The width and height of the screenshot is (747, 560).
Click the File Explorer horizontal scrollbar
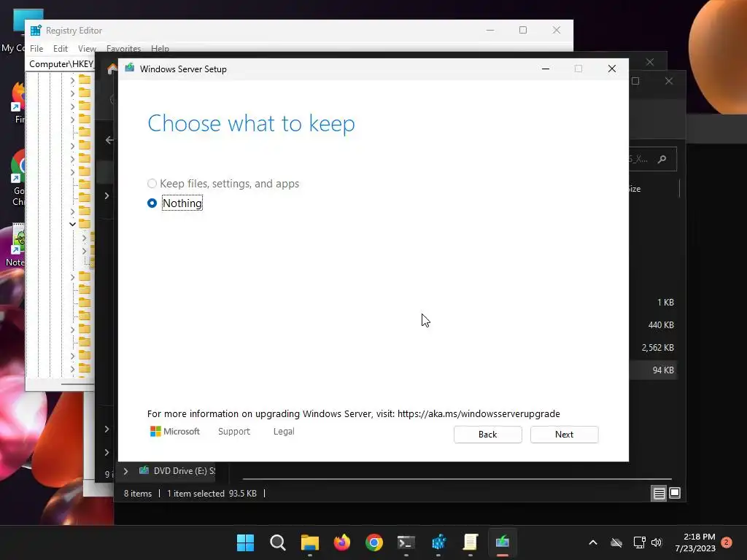coord(457,478)
